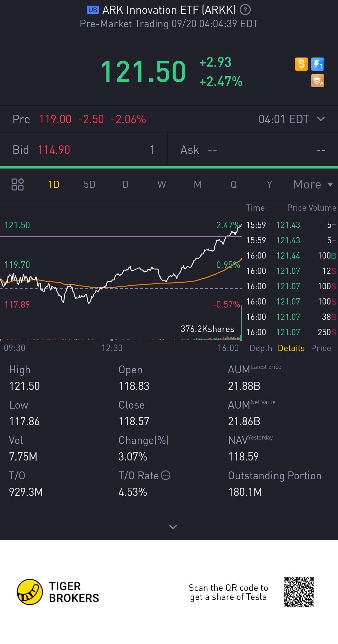
Task: Tap the AUM Net Value 21.86B
Action: click(244, 421)
